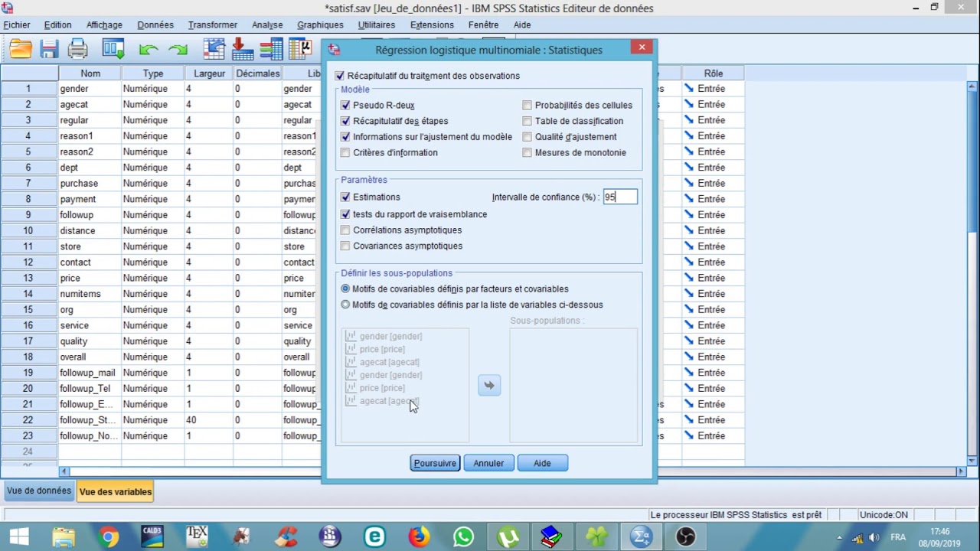Click the Go to case toolbar icon
This screenshot has height=551, width=980.
(x=214, y=50)
